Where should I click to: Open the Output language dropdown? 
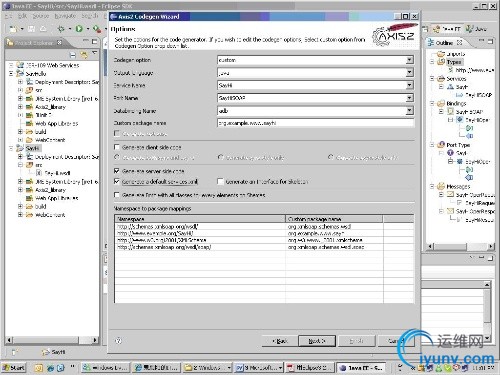410,73
